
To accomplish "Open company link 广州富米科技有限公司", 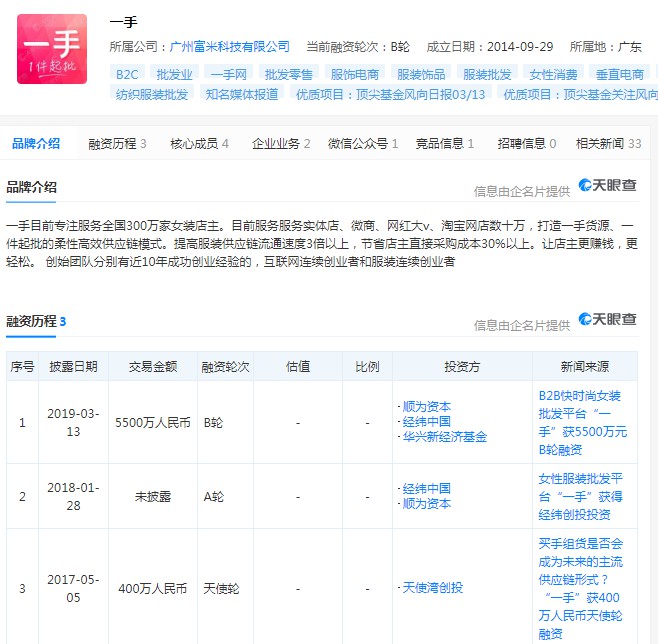I will click(x=230, y=47).
